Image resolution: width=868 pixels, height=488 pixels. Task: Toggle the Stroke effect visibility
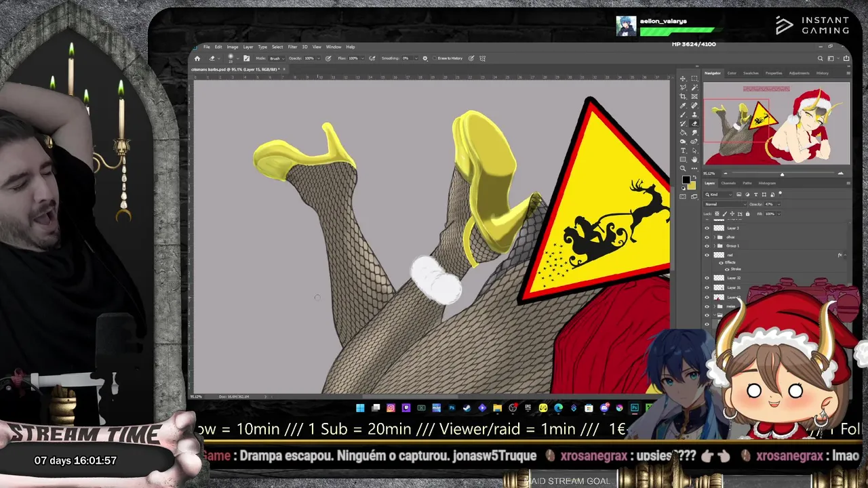pos(727,269)
